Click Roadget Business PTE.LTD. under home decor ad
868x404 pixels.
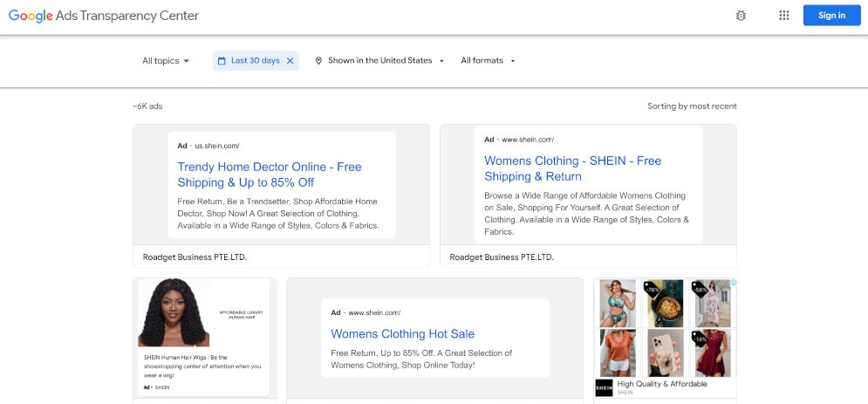195,257
